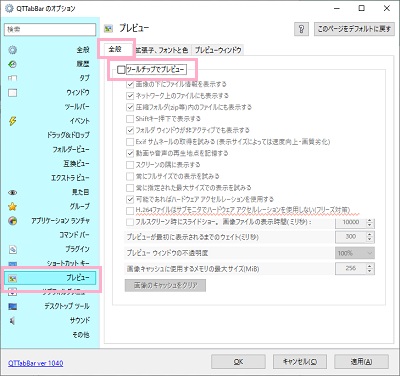Switch to the 全般 tab in preview page
The width and height of the screenshot is (400, 376).
[115, 49]
